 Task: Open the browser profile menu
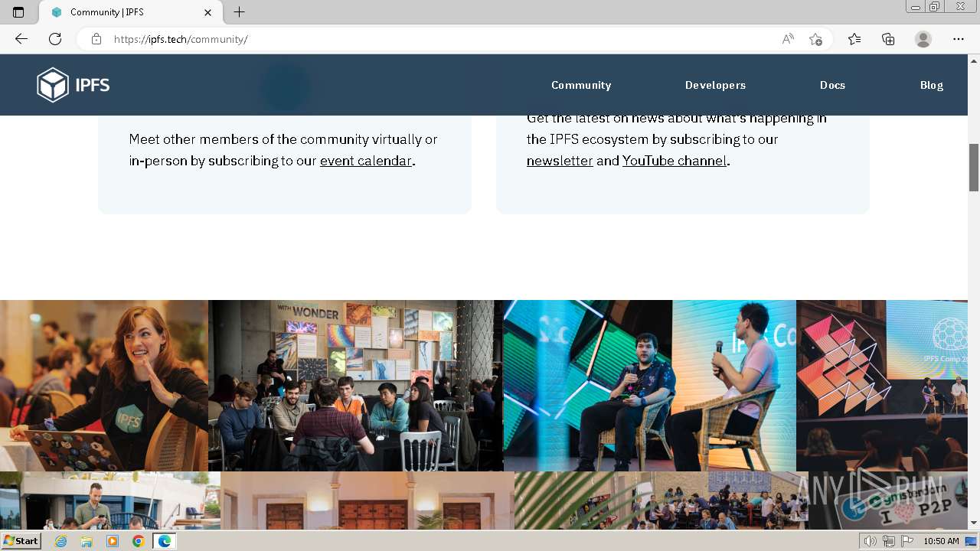923,39
